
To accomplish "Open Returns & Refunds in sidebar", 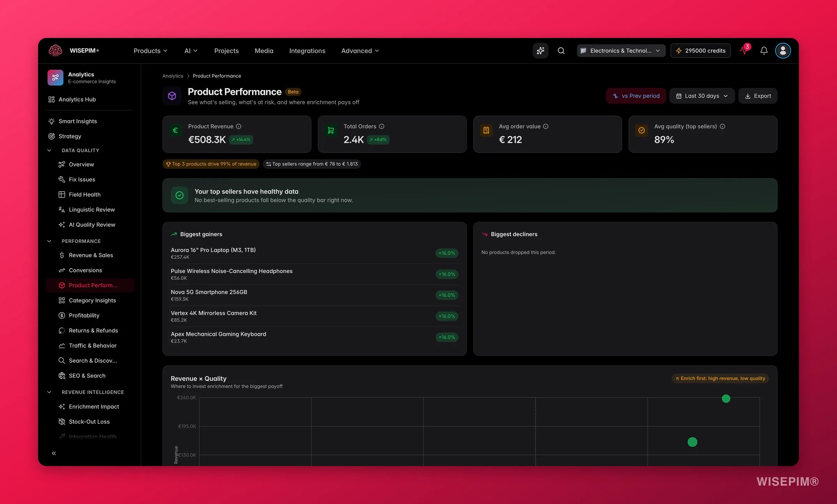I will point(90,330).
